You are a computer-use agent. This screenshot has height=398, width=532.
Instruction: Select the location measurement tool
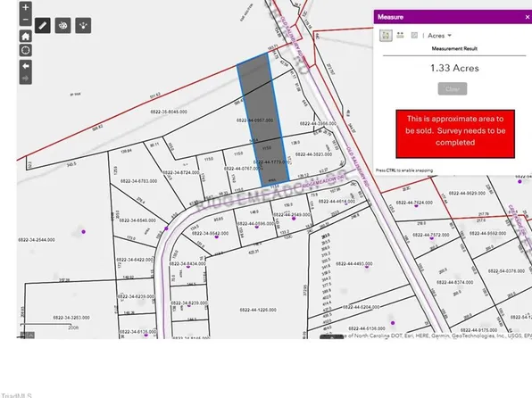[414, 36]
